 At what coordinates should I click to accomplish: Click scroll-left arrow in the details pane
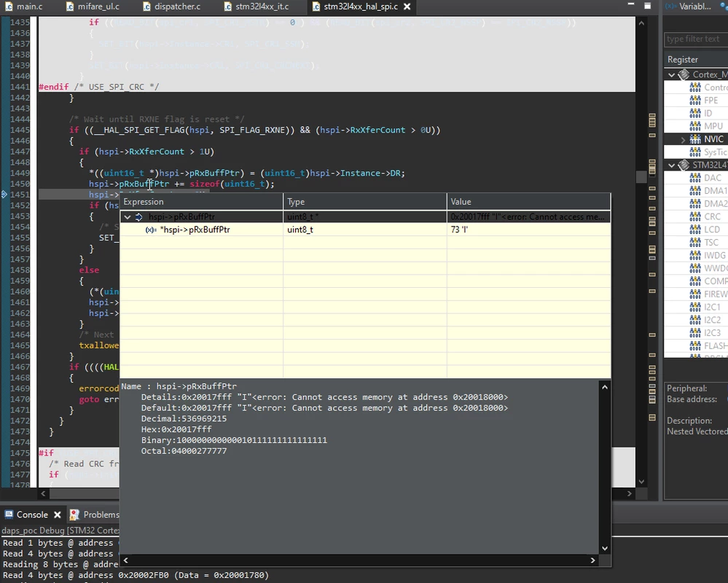click(125, 560)
